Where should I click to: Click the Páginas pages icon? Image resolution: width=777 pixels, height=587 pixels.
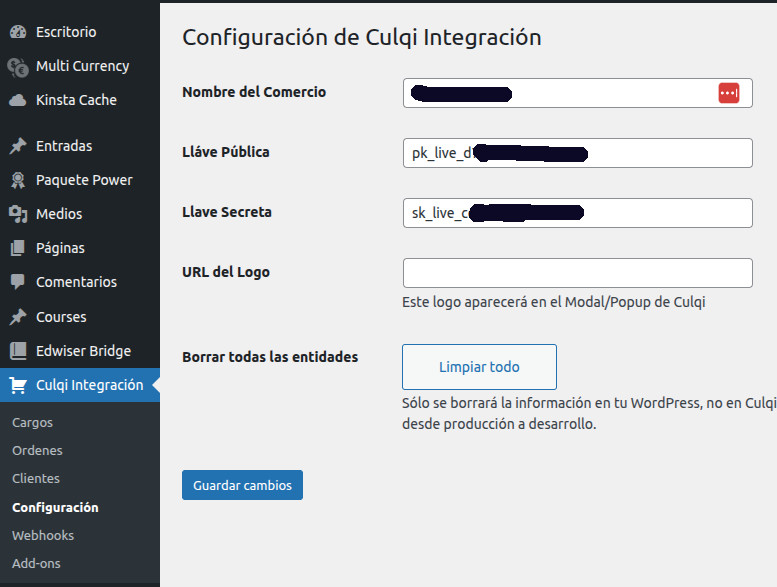[x=18, y=248]
